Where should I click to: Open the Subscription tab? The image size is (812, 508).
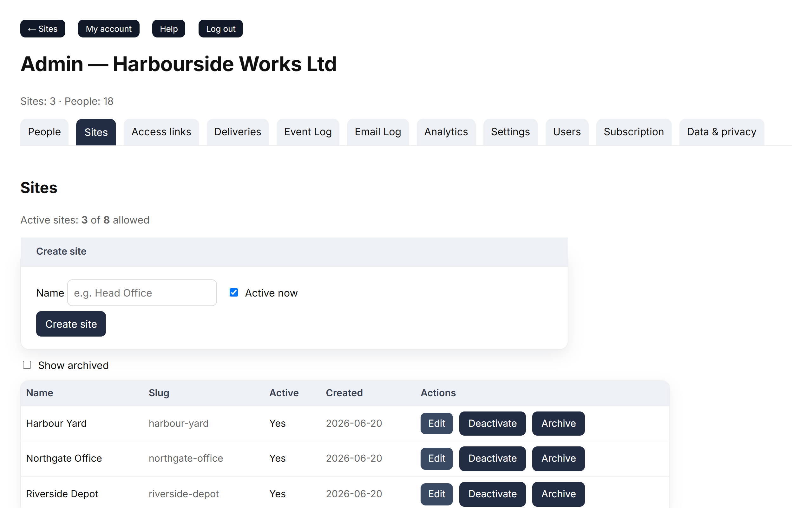(634, 132)
